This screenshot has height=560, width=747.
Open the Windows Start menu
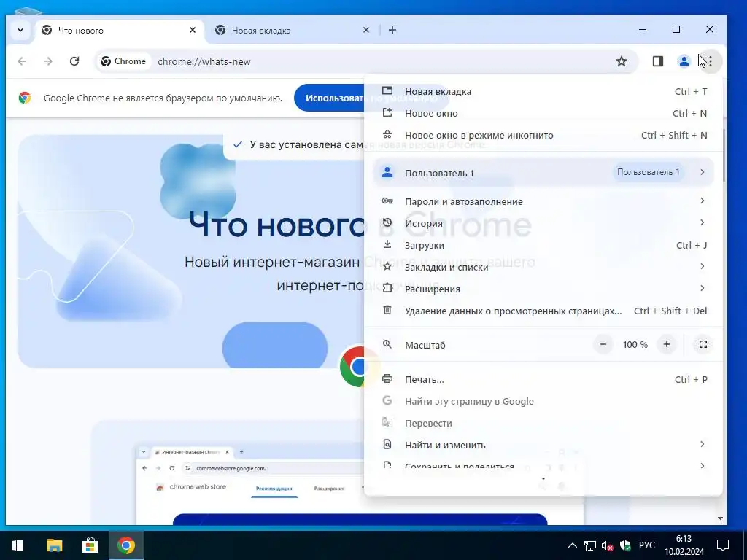tap(18, 545)
